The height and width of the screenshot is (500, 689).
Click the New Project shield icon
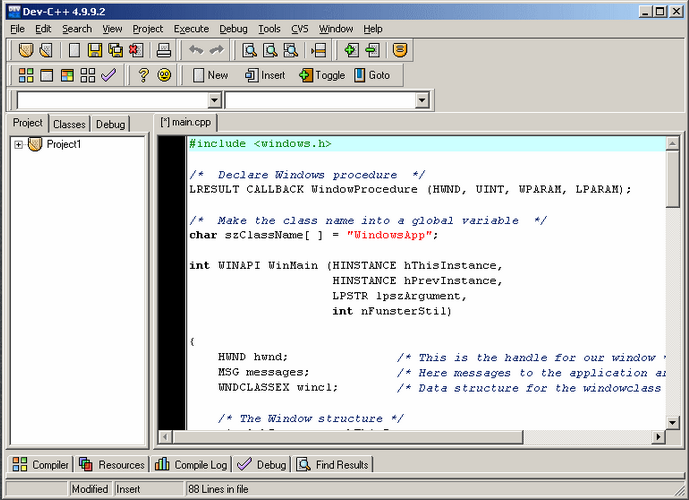[25, 51]
